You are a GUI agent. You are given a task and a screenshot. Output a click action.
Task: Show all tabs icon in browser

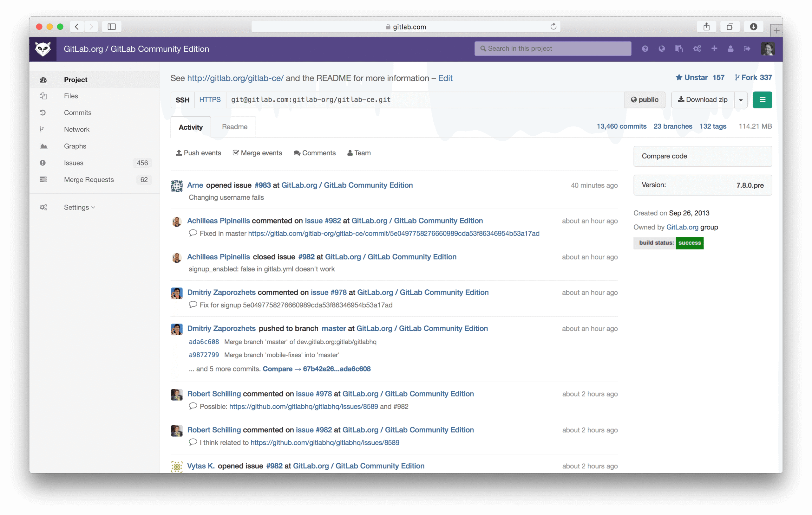[x=730, y=27]
